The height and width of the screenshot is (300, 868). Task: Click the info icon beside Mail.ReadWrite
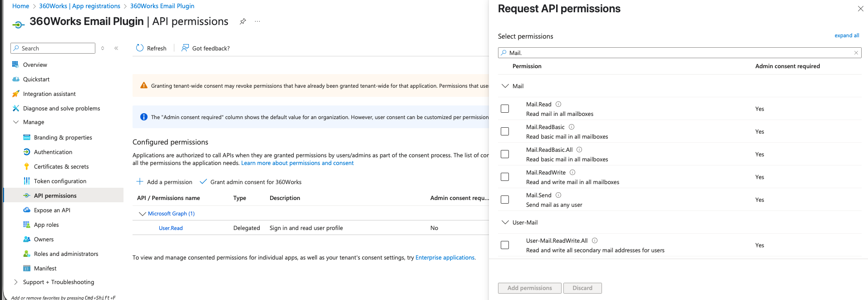(572, 172)
